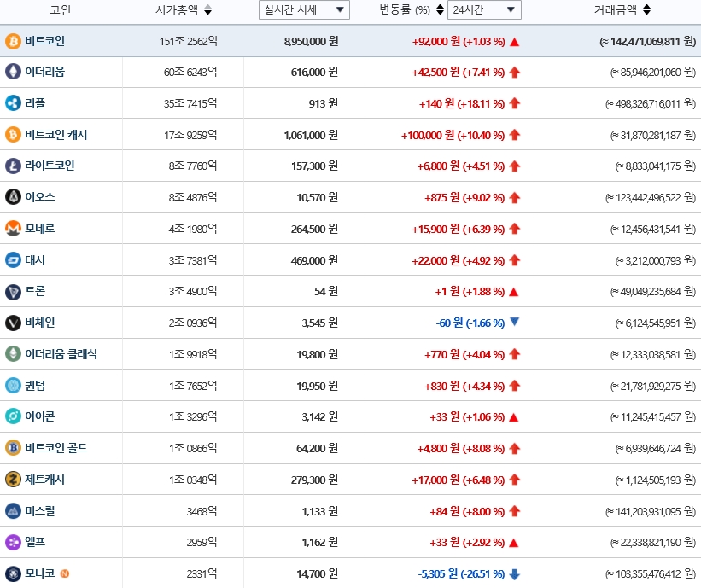Select the EOS (이오스) coin icon

pos(11,196)
